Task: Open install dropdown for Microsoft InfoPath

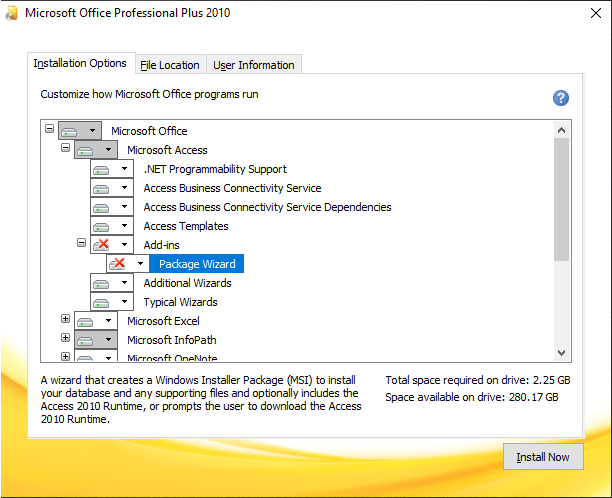Action: click(96, 340)
